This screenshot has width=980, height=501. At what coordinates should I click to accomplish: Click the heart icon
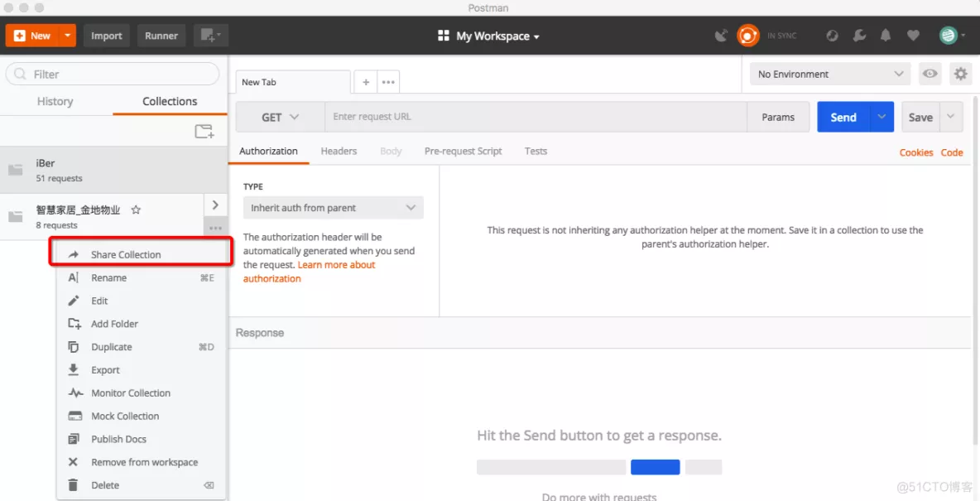(913, 36)
